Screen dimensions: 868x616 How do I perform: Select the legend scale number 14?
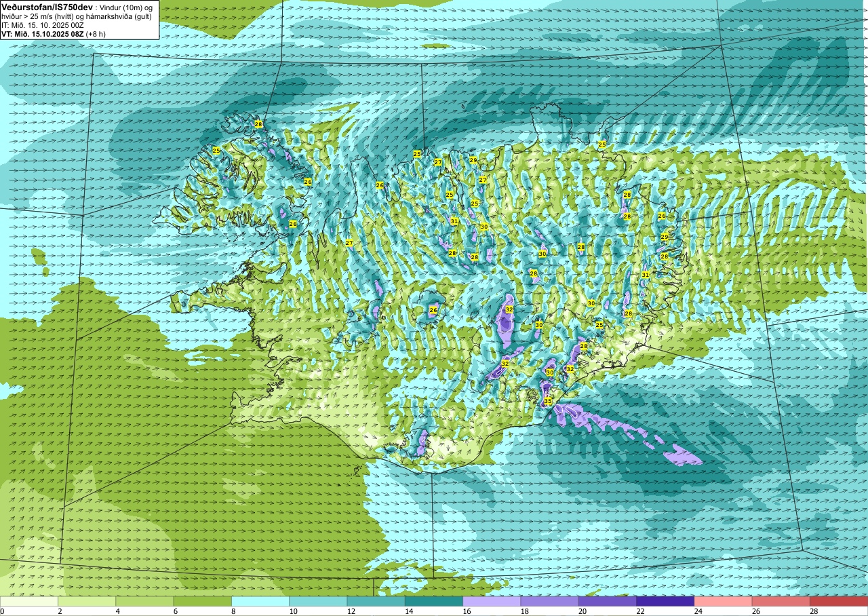point(408,611)
